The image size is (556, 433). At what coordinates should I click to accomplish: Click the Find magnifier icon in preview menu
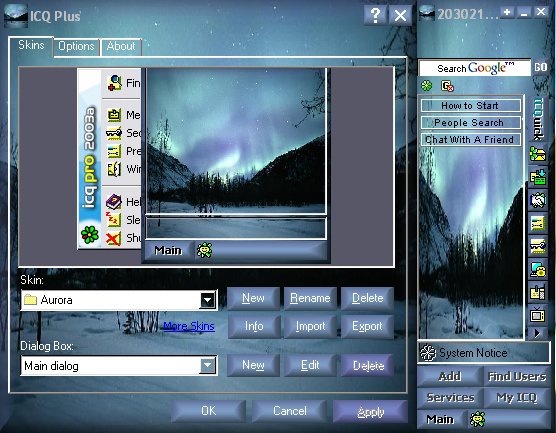click(115, 83)
